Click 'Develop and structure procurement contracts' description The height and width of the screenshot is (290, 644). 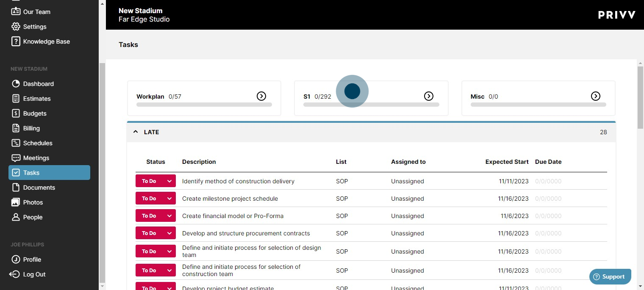point(246,233)
